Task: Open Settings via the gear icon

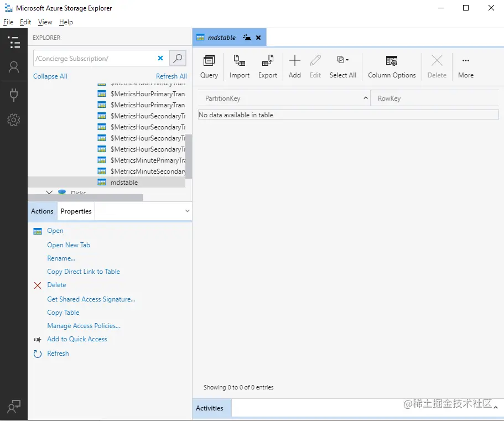Action: [x=14, y=120]
